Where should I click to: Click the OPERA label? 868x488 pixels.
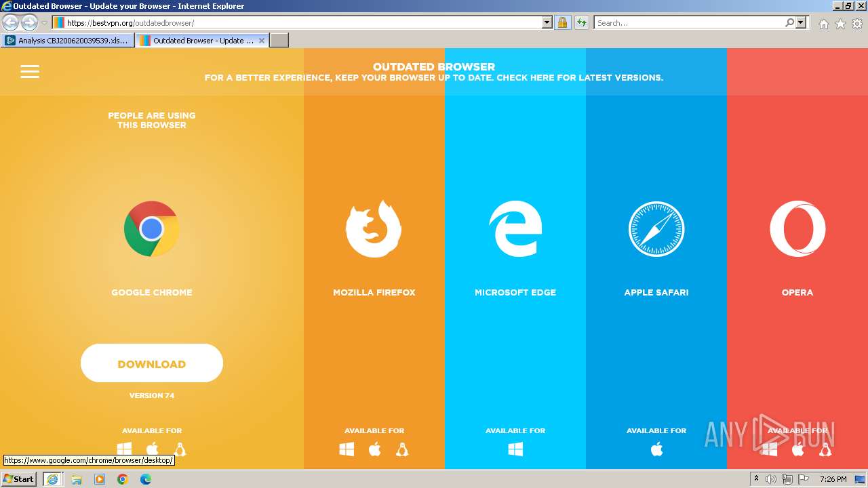(797, 293)
